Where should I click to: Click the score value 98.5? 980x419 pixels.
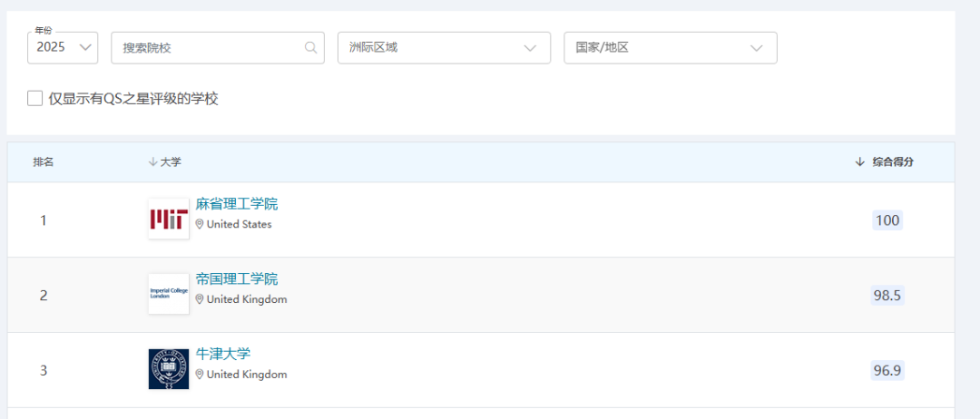tap(887, 295)
